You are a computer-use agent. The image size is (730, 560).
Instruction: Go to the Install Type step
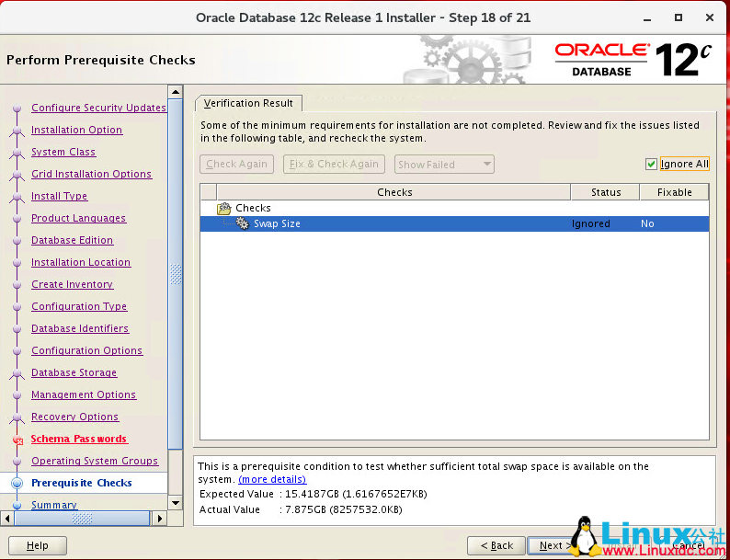pos(59,196)
